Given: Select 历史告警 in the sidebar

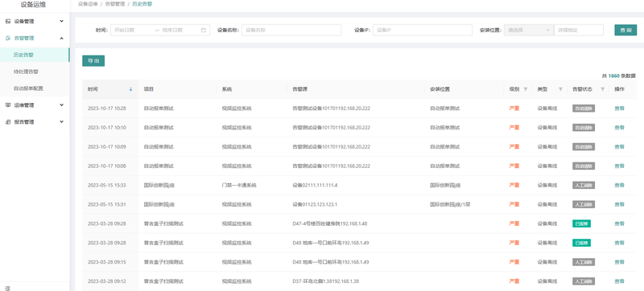Looking at the screenshot, I should pos(35,55).
